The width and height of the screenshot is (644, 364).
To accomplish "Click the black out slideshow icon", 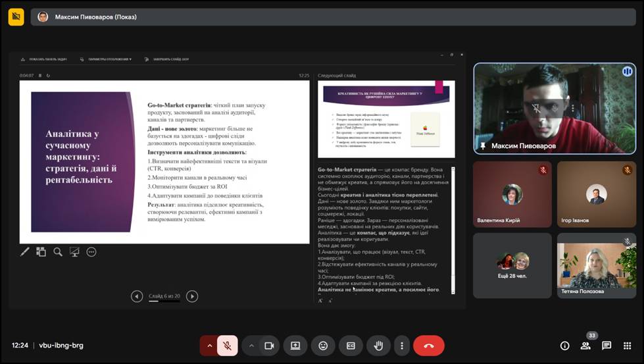I will point(74,251).
